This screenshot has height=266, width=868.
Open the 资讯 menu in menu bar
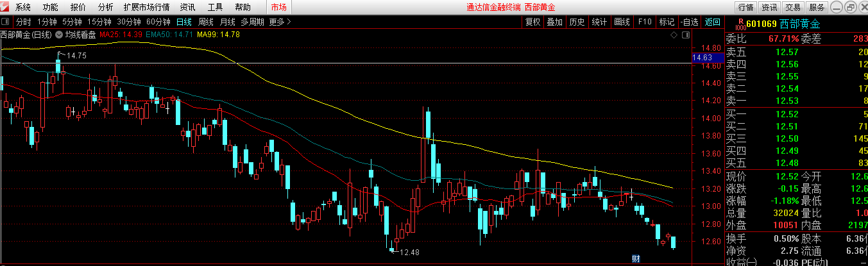click(x=188, y=7)
